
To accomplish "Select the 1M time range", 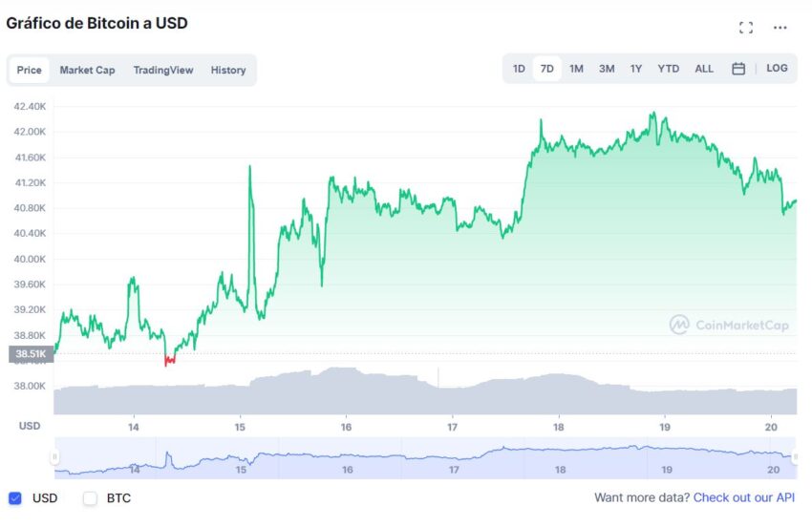I will 576,69.
